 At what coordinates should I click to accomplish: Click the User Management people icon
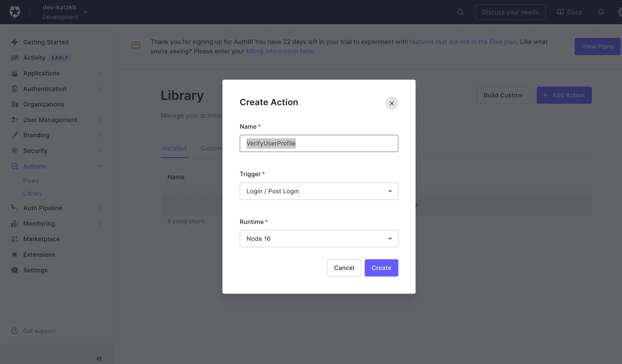14,120
